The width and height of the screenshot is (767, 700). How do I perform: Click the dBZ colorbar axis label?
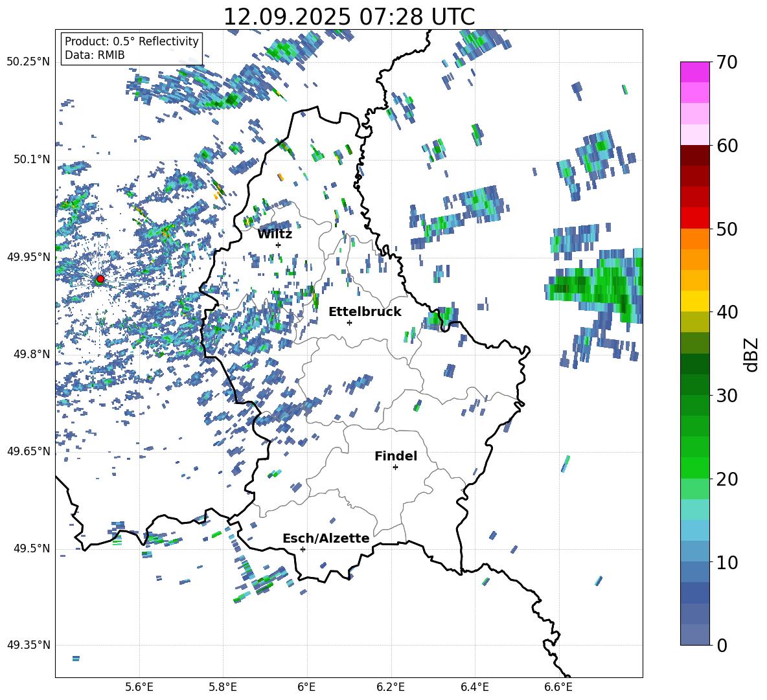[752, 354]
